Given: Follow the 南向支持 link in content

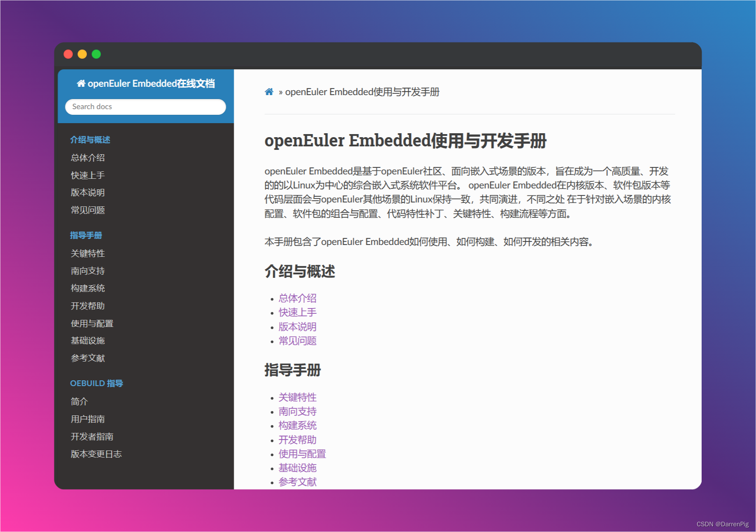Looking at the screenshot, I should pos(297,411).
